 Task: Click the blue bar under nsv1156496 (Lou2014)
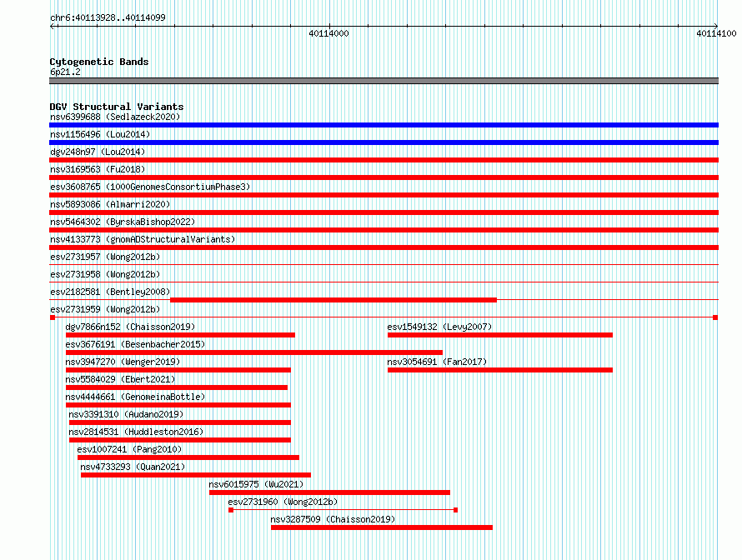click(x=384, y=142)
